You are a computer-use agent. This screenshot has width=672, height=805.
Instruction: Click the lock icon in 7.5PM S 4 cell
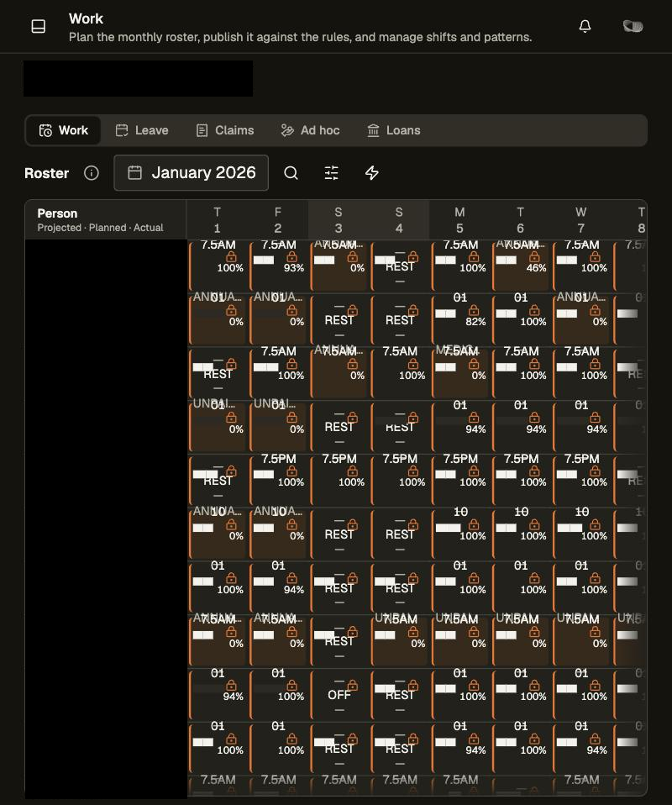(x=413, y=471)
